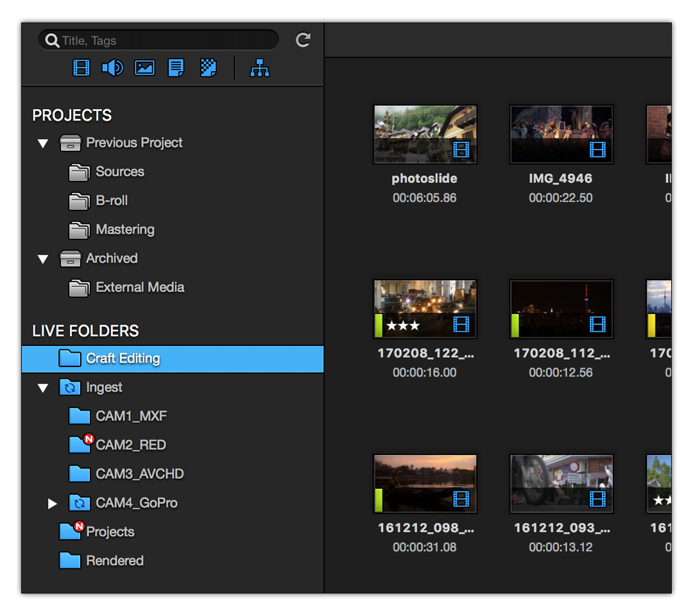The width and height of the screenshot is (693, 616).
Task: Toggle the transparency media filter
Action: click(207, 67)
